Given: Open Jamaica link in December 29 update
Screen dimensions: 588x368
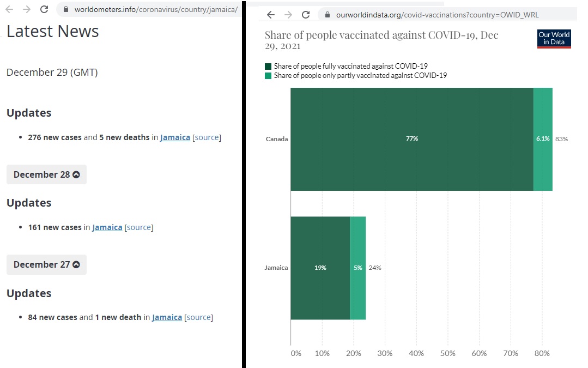Looking at the screenshot, I should click(175, 137).
